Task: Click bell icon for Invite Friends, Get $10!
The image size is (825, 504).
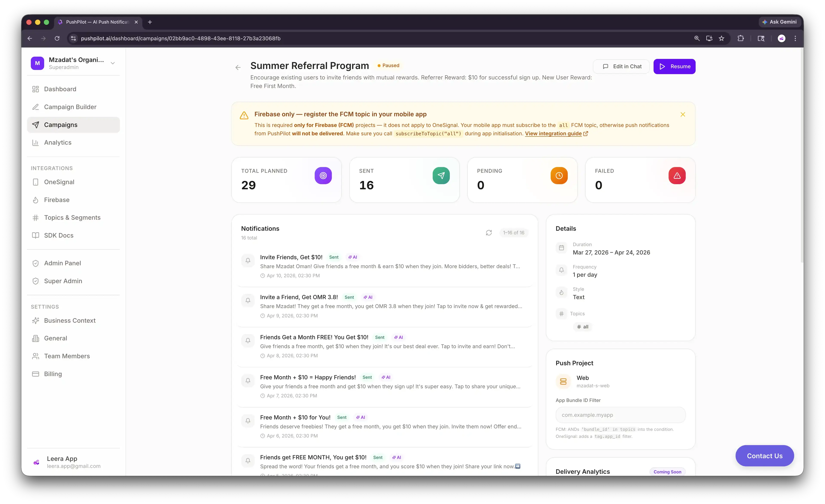Action: (248, 261)
